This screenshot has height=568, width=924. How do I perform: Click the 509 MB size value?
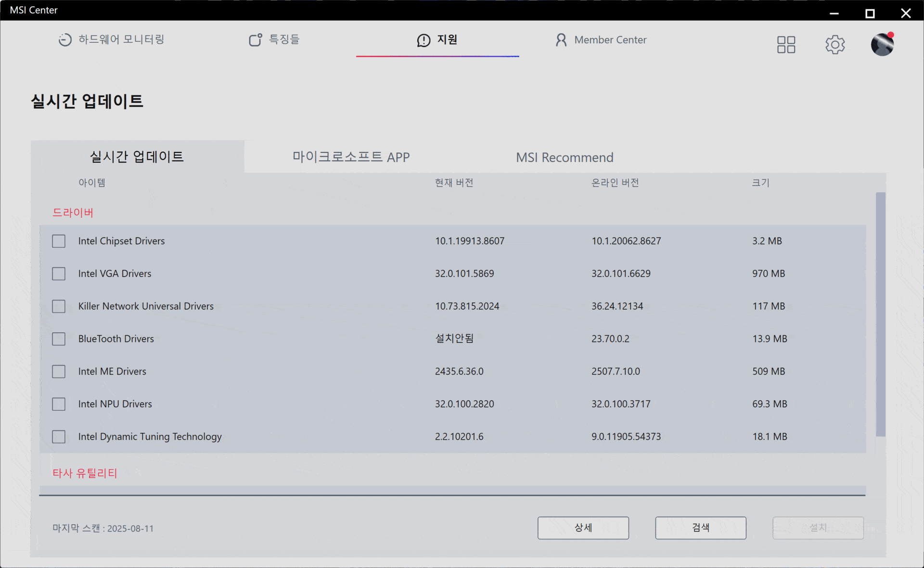(x=769, y=371)
